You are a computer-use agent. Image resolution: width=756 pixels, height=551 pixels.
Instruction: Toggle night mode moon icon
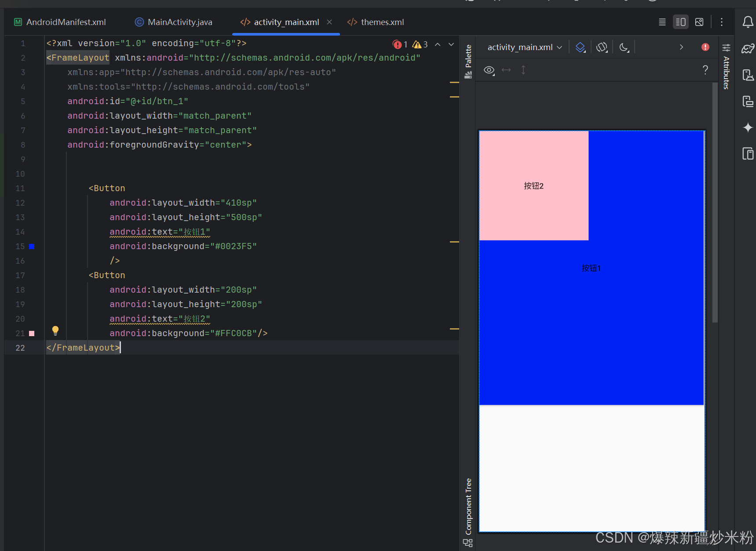pyautogui.click(x=624, y=47)
